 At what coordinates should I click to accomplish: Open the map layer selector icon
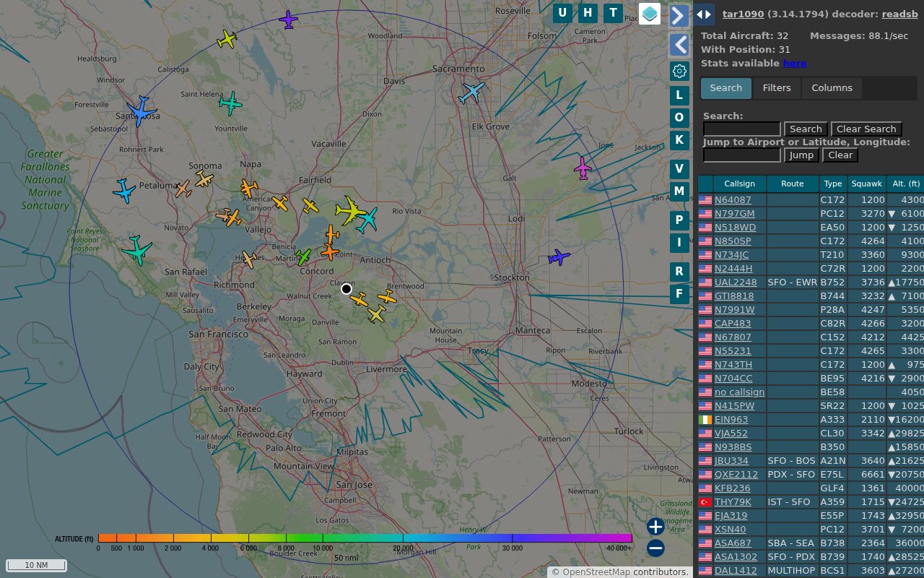coord(649,13)
